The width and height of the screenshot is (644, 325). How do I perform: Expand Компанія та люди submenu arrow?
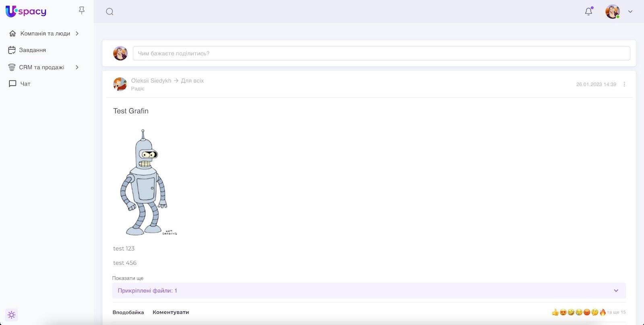[x=77, y=33]
